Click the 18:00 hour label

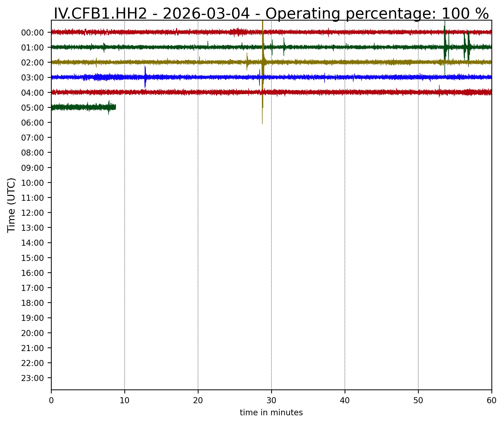[32, 303]
